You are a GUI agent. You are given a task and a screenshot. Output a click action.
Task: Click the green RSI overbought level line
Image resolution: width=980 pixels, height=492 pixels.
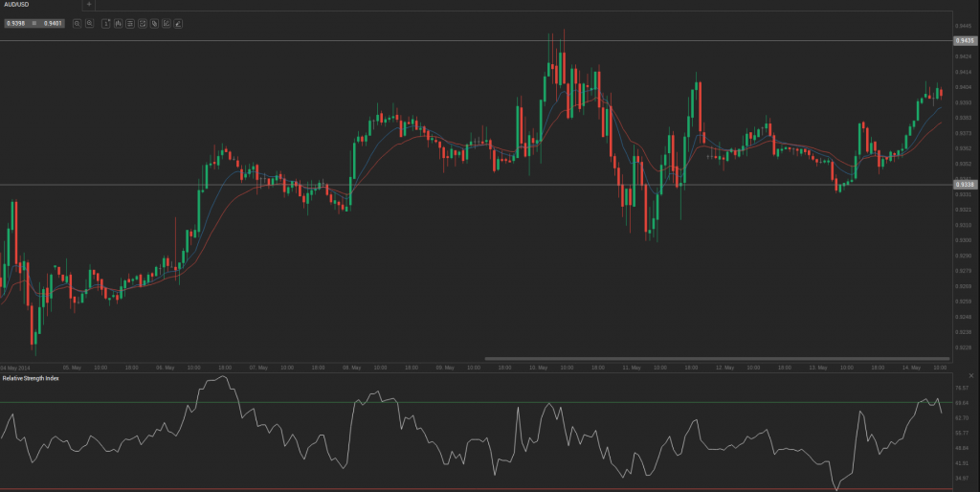point(475,402)
